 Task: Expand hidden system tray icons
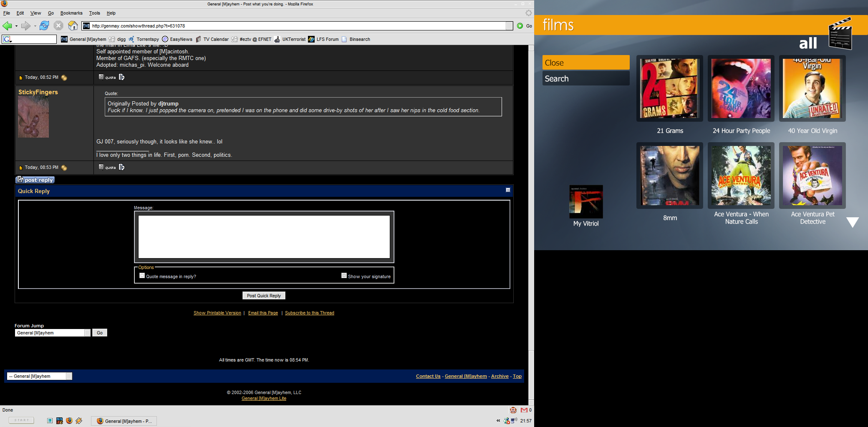click(x=498, y=420)
